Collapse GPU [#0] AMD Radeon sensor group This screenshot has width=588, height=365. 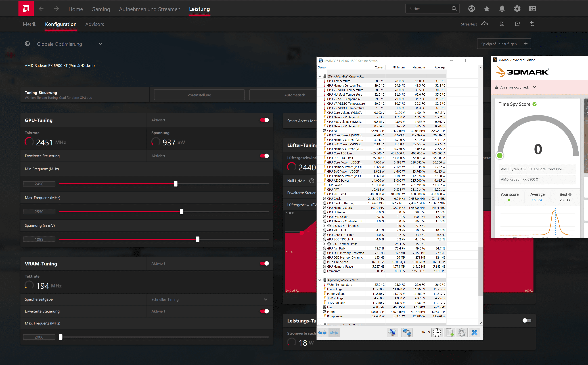click(320, 76)
